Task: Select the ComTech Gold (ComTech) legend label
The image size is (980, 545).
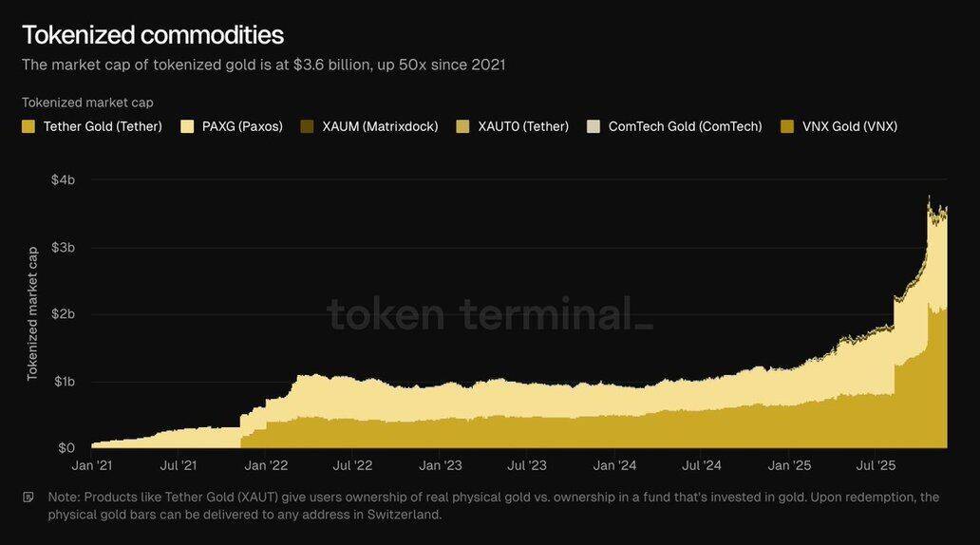Action: [685, 126]
